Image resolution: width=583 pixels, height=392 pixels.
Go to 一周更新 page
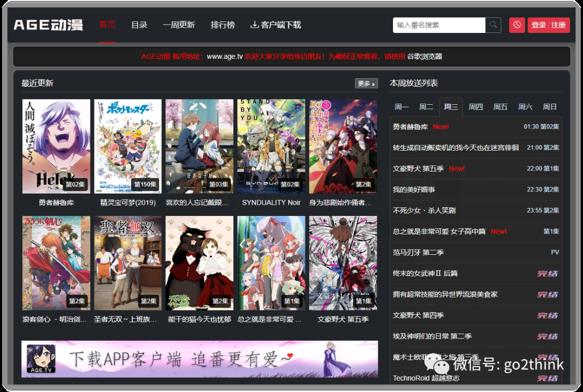point(179,25)
